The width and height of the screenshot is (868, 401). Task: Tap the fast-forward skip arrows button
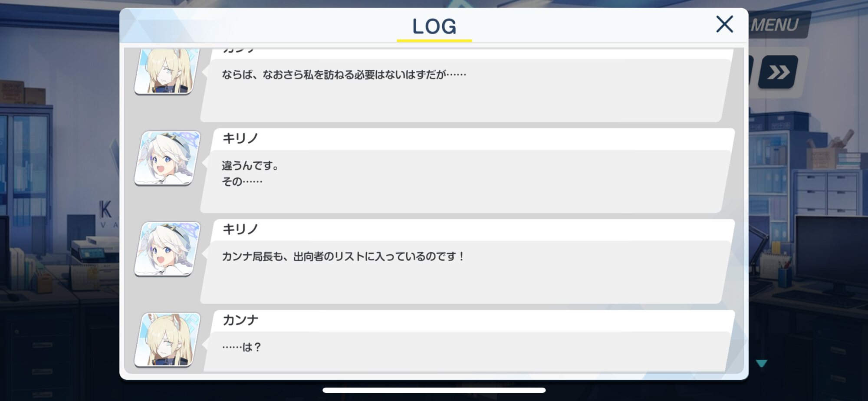(778, 72)
